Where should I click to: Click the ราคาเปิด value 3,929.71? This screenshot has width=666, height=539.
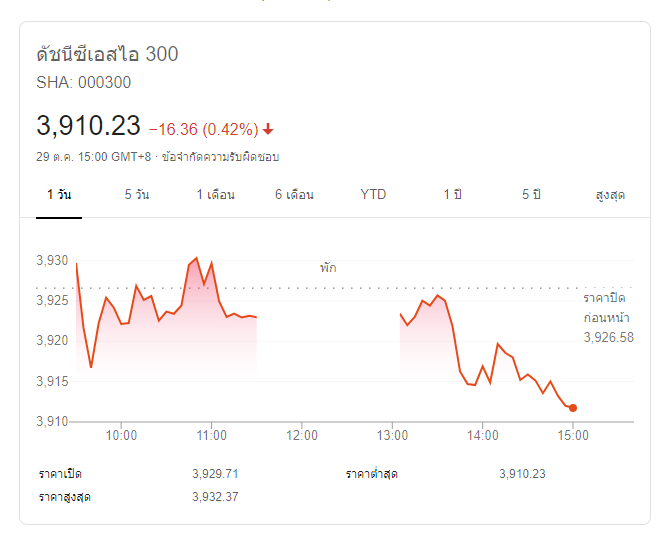click(x=215, y=473)
